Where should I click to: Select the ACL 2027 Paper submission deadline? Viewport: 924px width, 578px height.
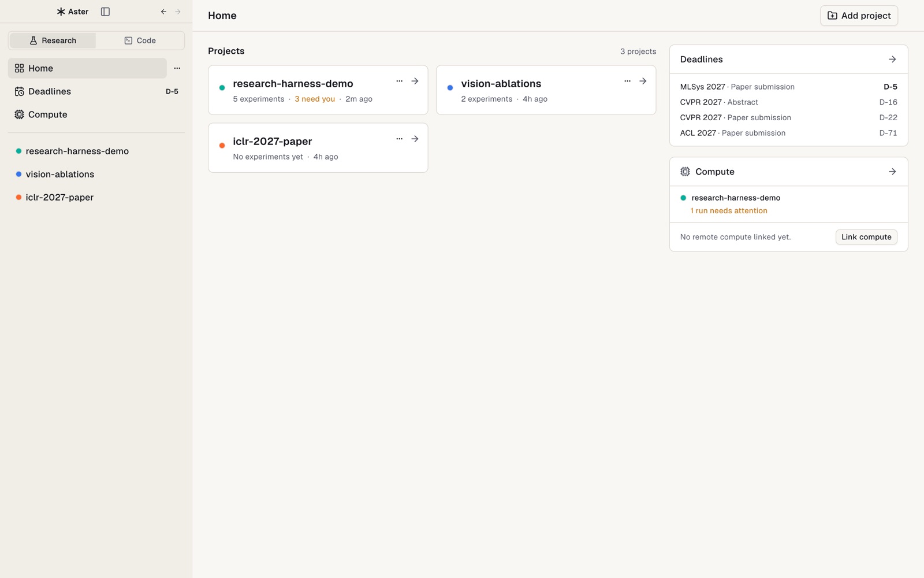pyautogui.click(x=788, y=133)
